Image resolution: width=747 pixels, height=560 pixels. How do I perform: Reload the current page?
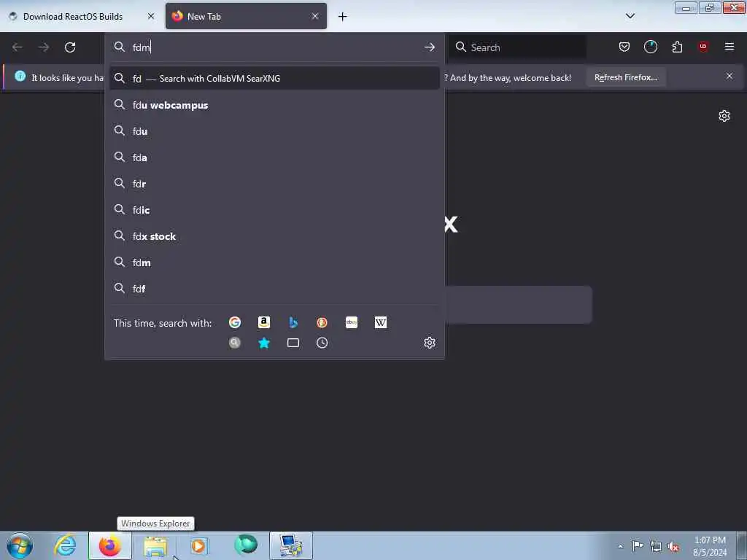70,47
